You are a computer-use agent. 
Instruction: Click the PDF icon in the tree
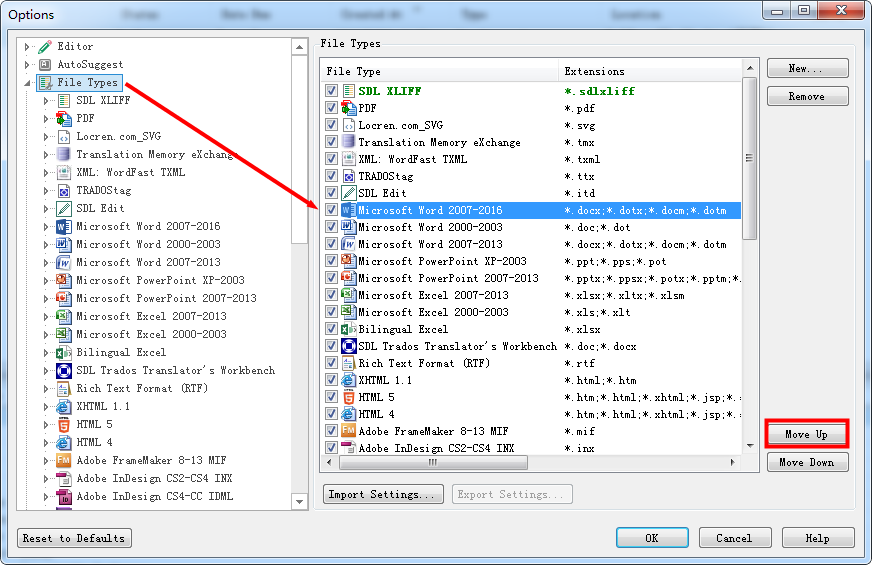(64, 118)
